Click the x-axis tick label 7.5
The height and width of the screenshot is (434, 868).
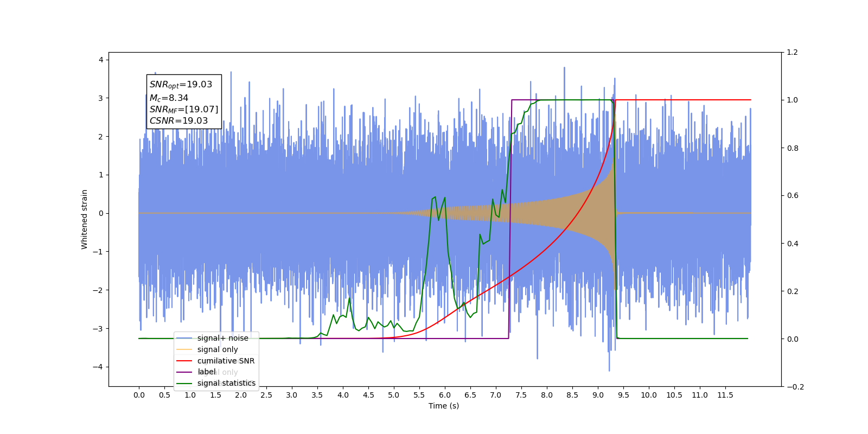(521, 395)
